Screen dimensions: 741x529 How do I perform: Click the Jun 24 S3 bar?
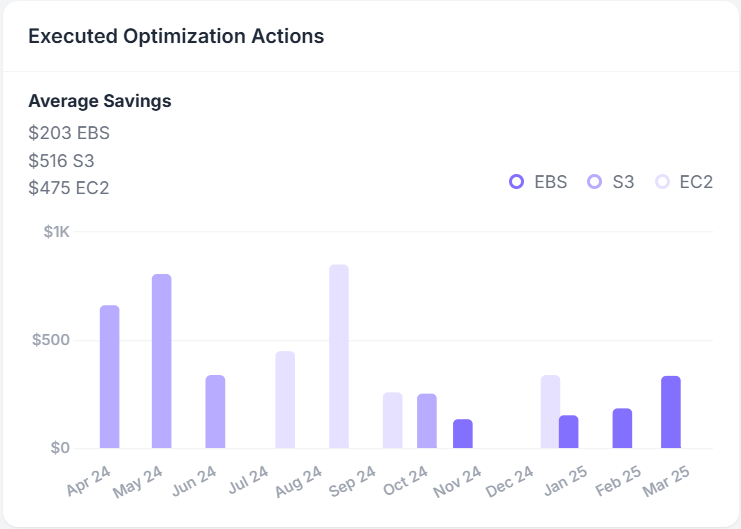pos(215,412)
